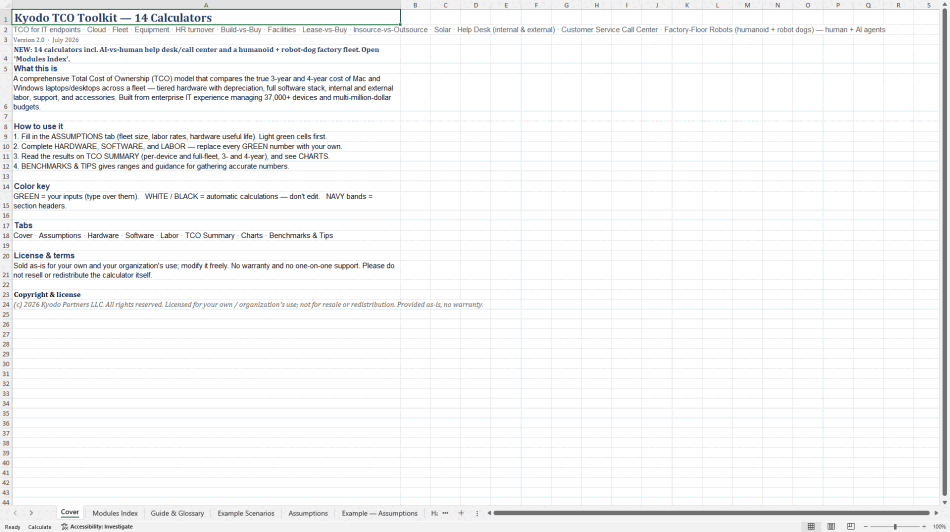The width and height of the screenshot is (950, 532).
Task: Go to next sheet tabs arrow
Action: [32, 513]
